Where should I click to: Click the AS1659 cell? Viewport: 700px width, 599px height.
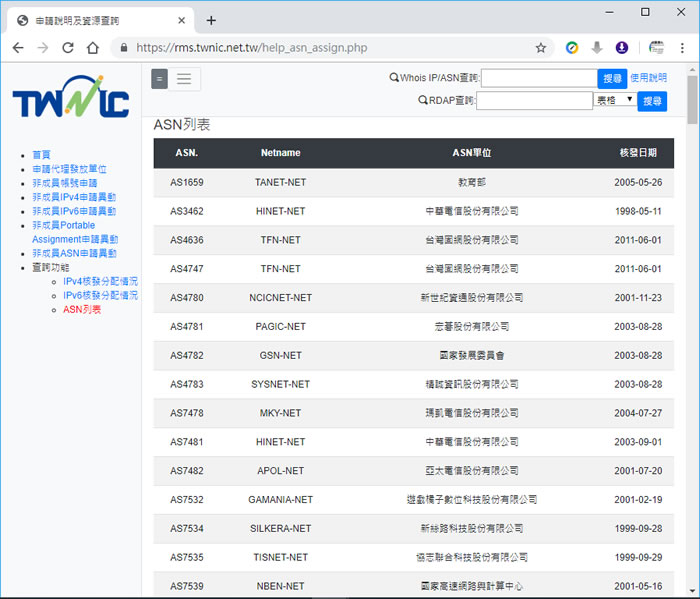tap(187, 182)
